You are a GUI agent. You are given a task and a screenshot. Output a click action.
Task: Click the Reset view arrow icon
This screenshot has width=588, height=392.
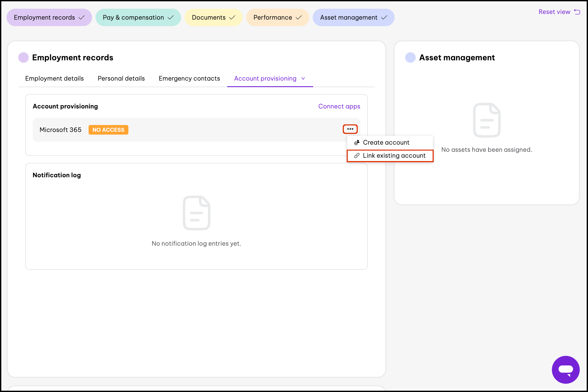coord(577,12)
